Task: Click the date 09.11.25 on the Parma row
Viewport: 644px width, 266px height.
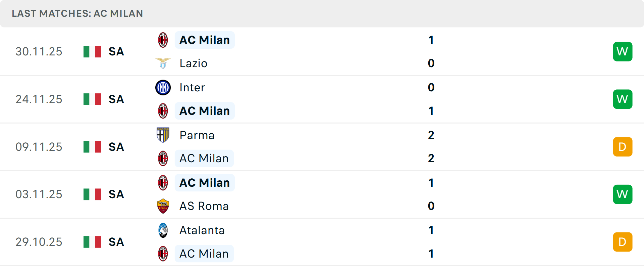Action: 39,147
